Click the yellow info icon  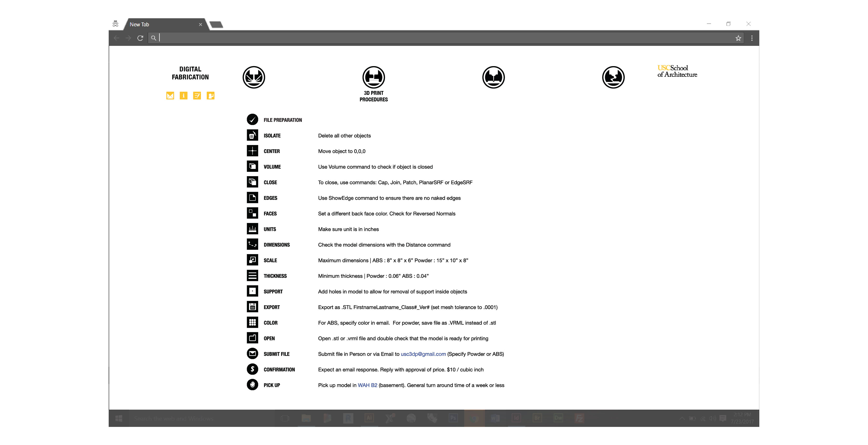click(184, 96)
